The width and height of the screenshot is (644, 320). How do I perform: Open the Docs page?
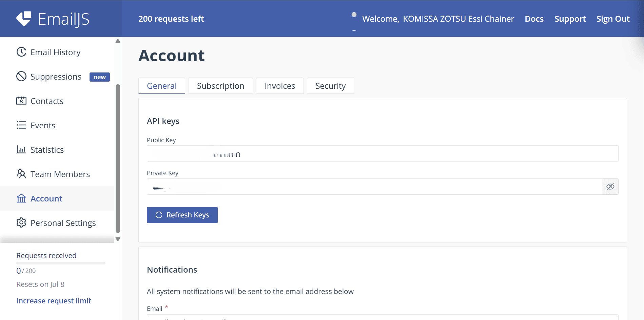[x=534, y=19]
